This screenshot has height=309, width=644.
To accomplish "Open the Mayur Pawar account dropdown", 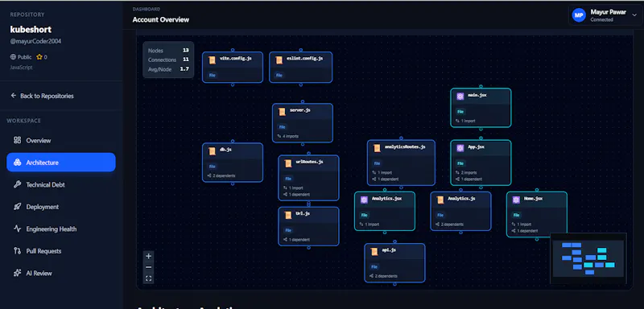I will [606, 15].
